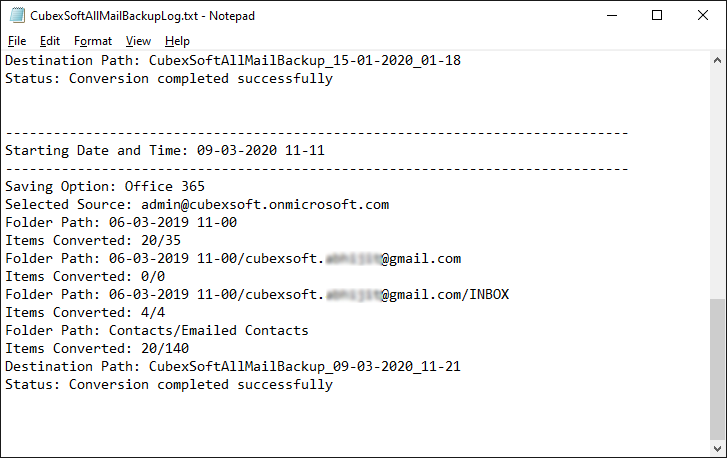Click the Notepad icon in title bar
Viewport: 727px width, 458px height.
pyautogui.click(x=14, y=15)
